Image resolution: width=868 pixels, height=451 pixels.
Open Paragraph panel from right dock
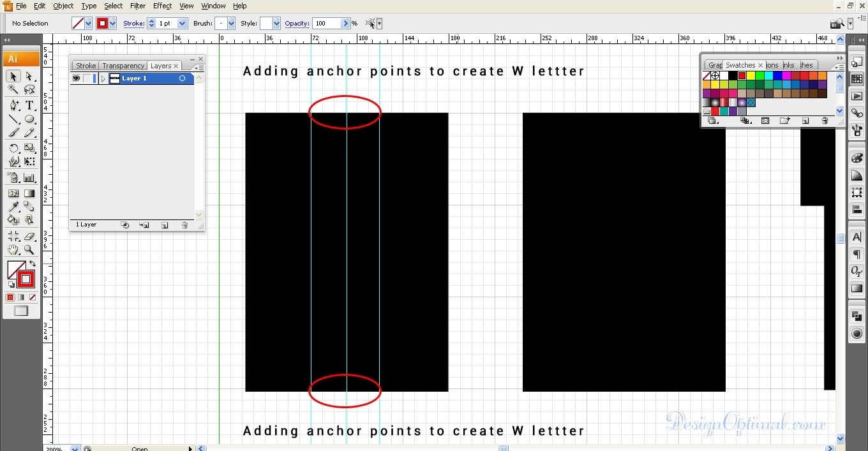[x=857, y=255]
